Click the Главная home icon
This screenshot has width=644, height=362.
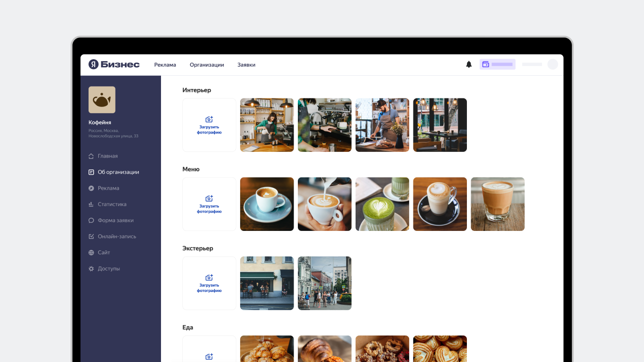pos(91,156)
